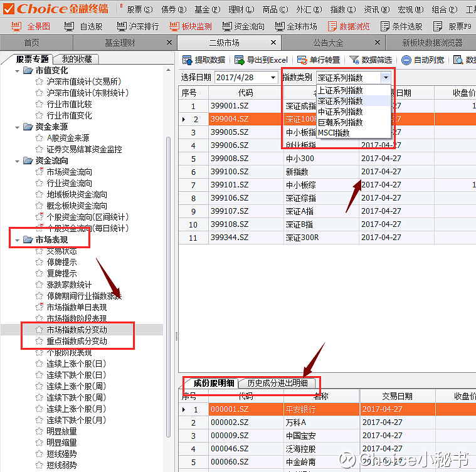This screenshot has height=472, width=476.
Task: Choose 巨潮系列指数 from the list
Action: 353,122
